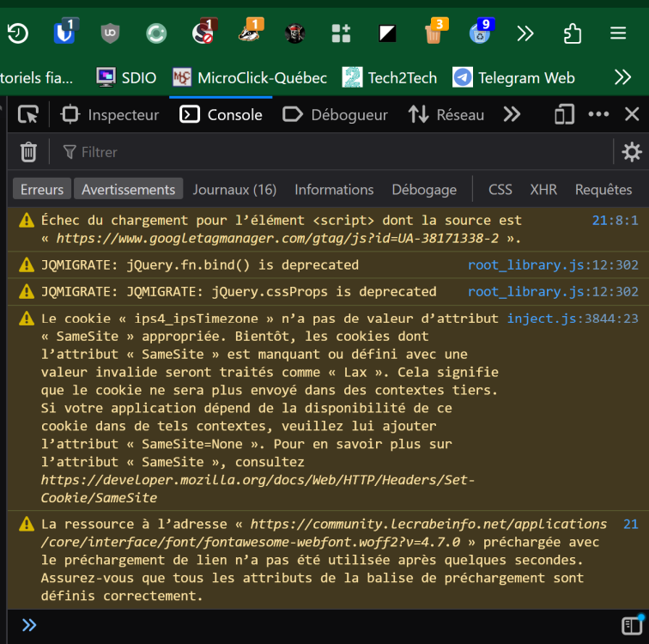
Task: Open source link 21 on the preload warning
Action: (631, 525)
